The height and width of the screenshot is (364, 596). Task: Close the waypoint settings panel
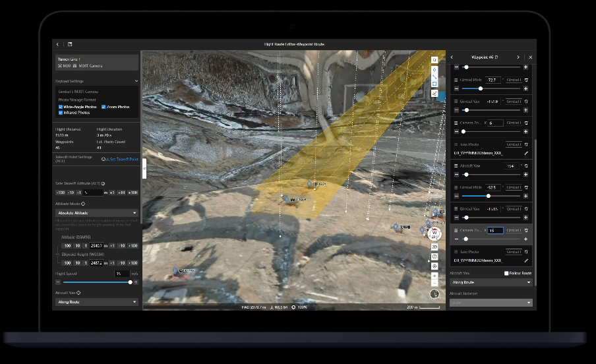(531, 57)
